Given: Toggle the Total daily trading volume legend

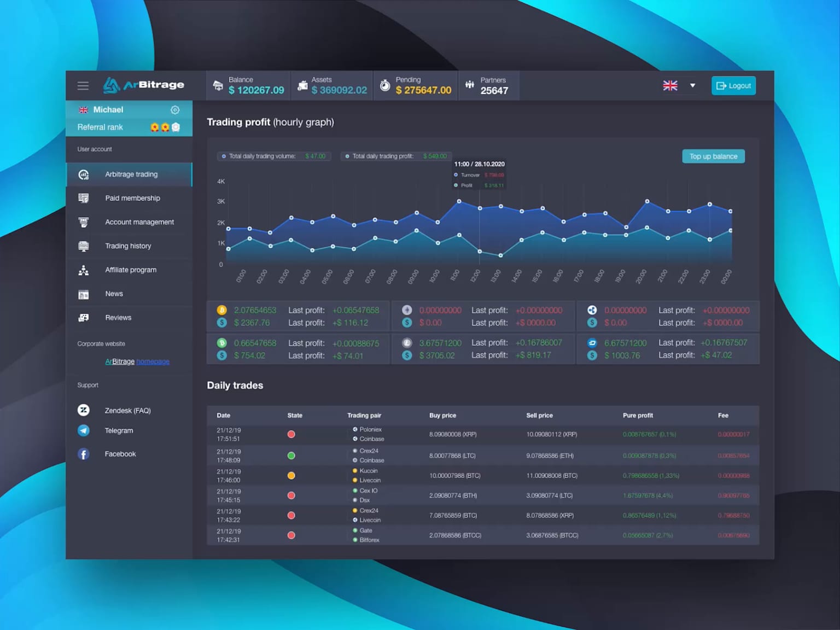Looking at the screenshot, I should point(273,156).
